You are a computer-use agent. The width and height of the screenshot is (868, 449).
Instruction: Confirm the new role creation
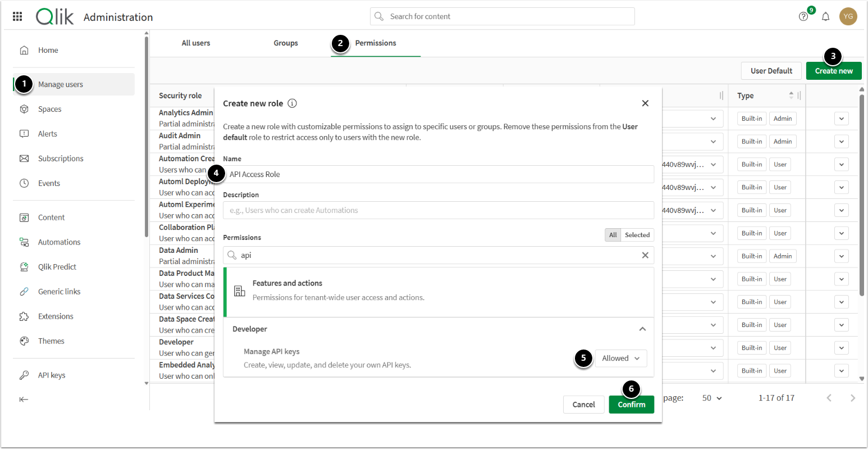click(x=631, y=405)
